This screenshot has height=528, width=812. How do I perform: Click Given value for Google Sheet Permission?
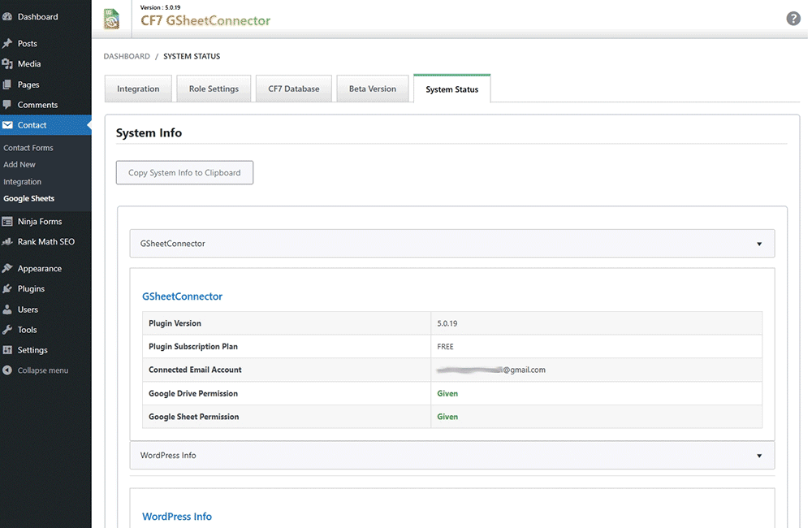447,417
